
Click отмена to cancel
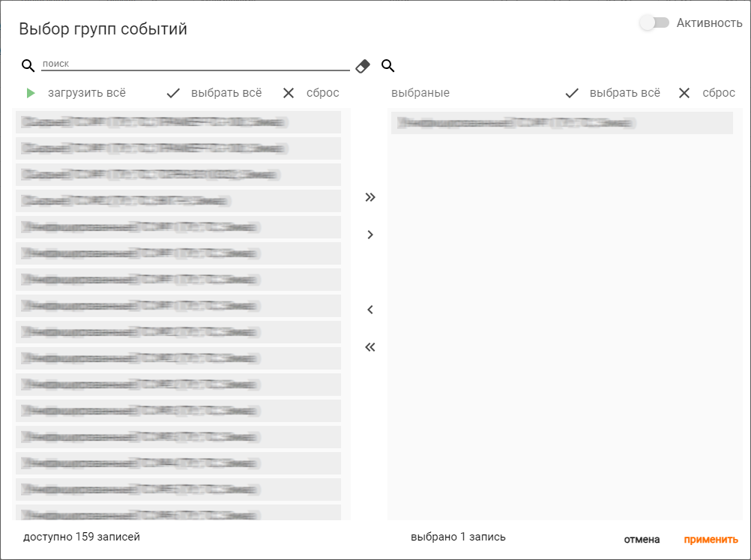click(x=642, y=540)
